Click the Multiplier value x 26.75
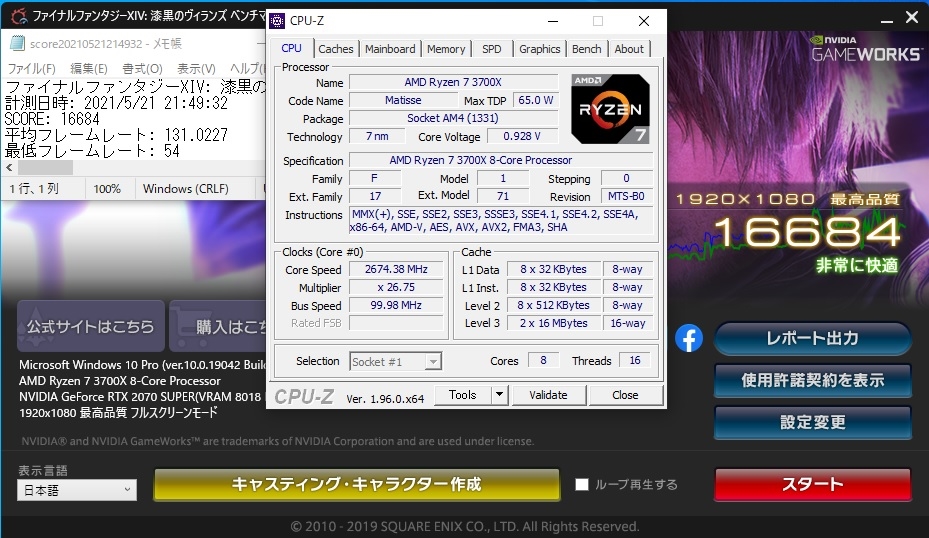This screenshot has height=538, width=929. tap(396, 287)
